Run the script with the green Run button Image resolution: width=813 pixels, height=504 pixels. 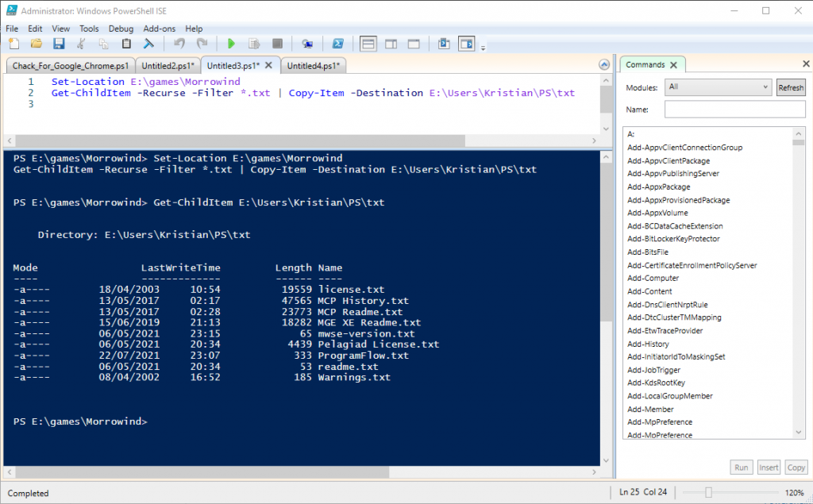point(231,44)
